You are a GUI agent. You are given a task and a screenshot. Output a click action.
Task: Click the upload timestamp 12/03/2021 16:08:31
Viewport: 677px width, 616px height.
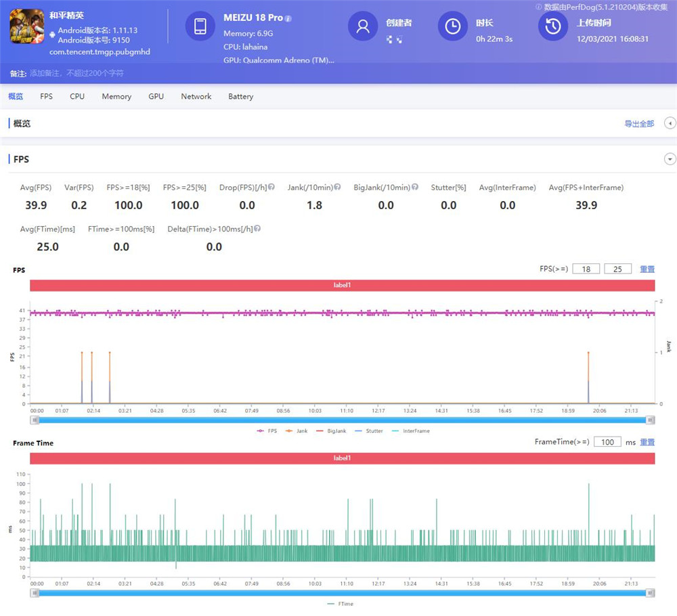tap(613, 39)
